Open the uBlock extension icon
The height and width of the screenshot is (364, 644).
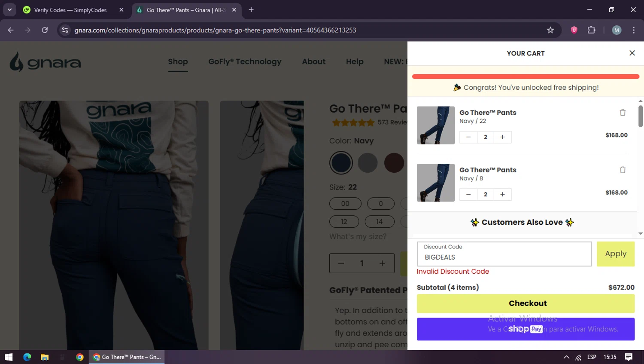pyautogui.click(x=574, y=30)
